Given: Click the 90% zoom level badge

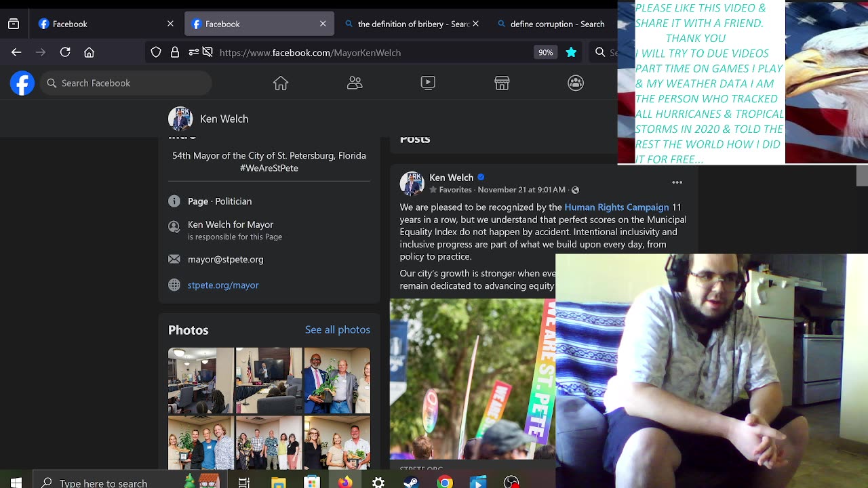Looking at the screenshot, I should tap(545, 52).
